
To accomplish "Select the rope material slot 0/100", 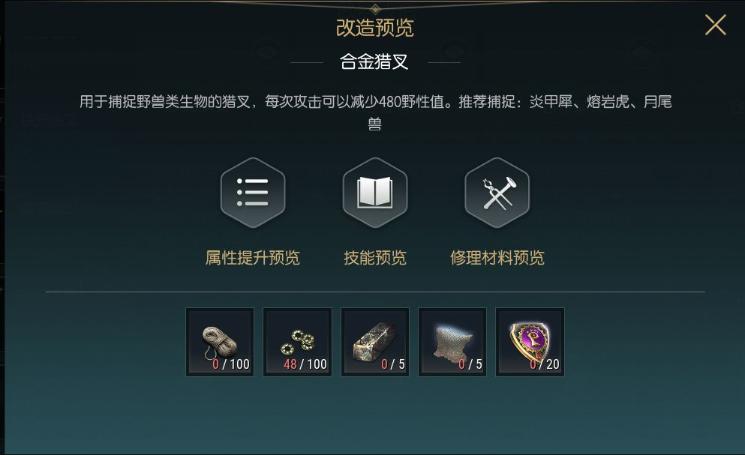I will pos(220,341).
